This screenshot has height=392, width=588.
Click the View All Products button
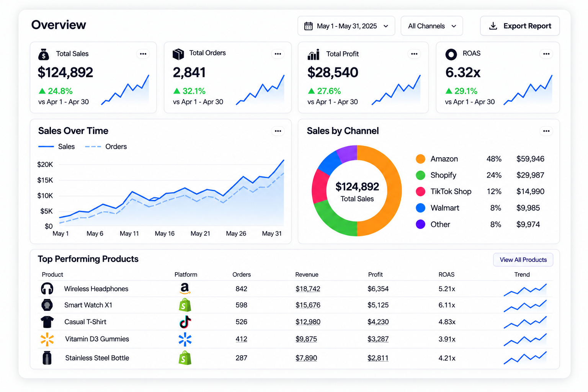coord(523,260)
